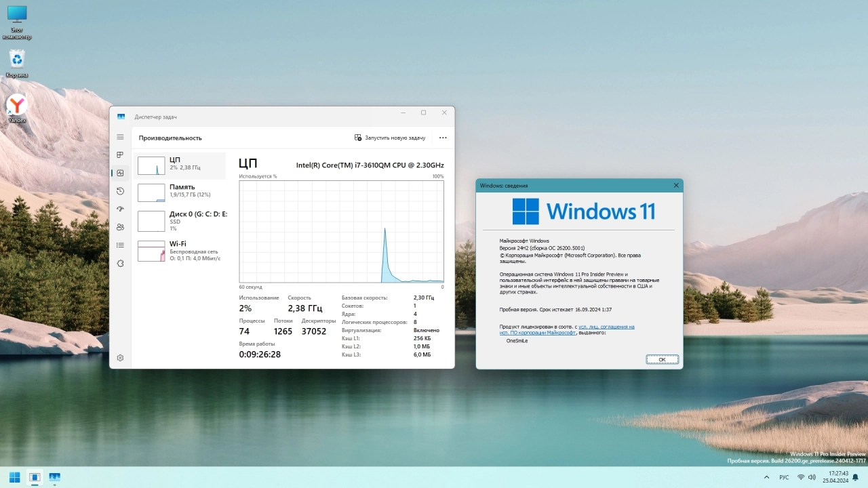Minimize the Task Manager window
This screenshot has height=488, width=868.
pos(403,113)
